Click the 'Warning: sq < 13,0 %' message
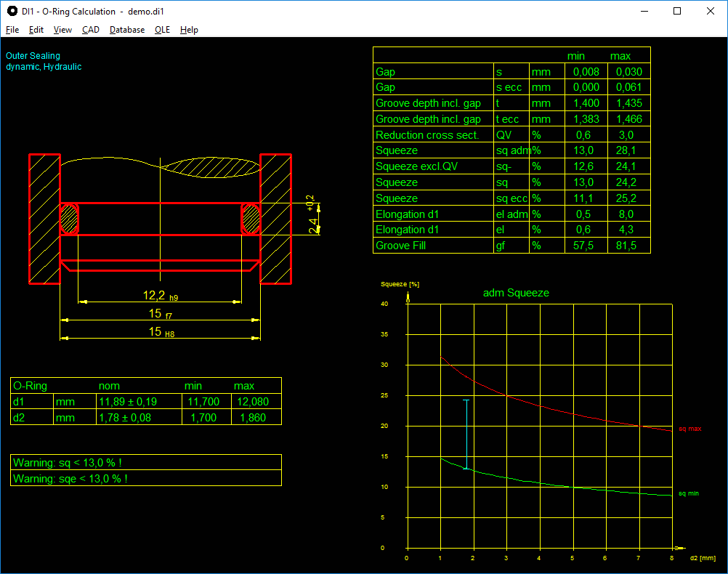Viewport: 728px width, 574px height. point(67,463)
